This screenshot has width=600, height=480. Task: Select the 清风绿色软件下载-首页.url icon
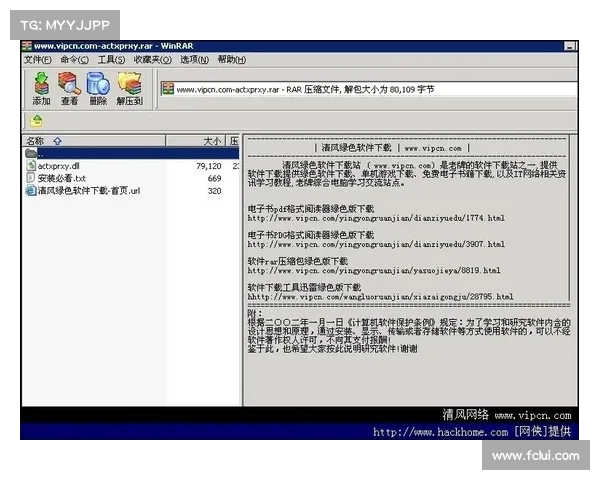pyautogui.click(x=31, y=190)
